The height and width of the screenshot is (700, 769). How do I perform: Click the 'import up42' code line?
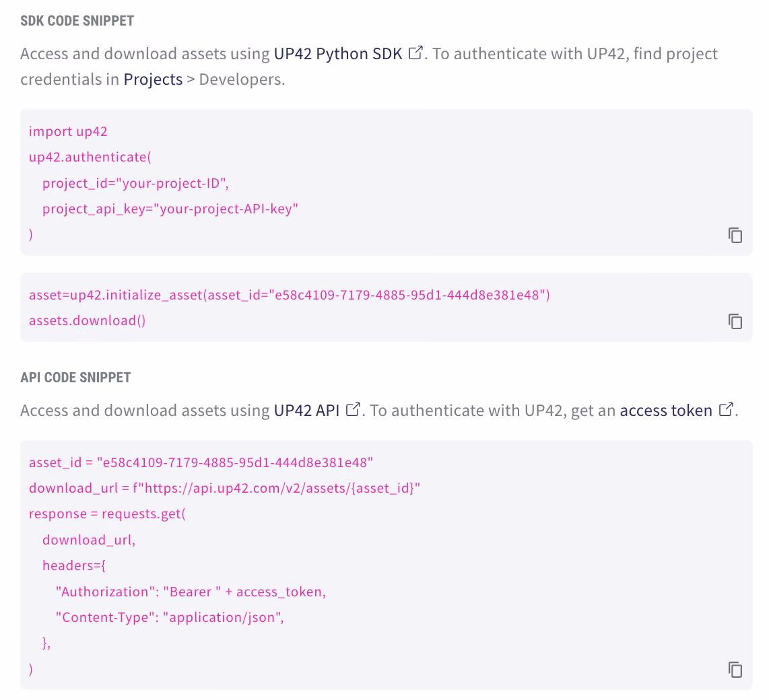[x=68, y=131]
